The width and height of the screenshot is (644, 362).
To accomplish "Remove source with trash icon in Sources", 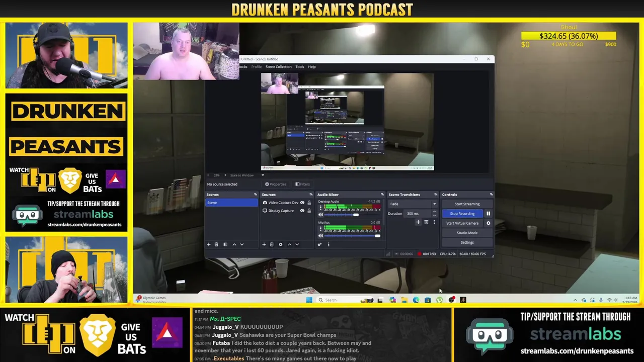I will coord(272,244).
